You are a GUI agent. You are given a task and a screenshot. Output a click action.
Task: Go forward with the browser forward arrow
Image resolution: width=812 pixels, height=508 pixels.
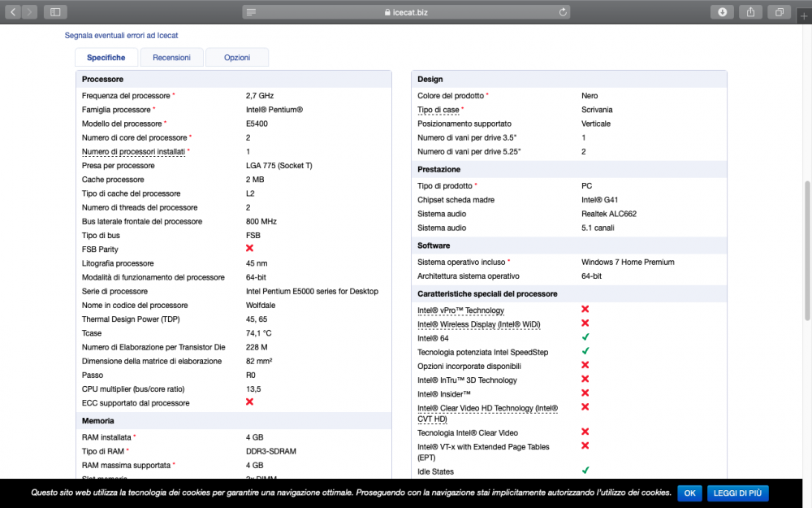(x=29, y=12)
